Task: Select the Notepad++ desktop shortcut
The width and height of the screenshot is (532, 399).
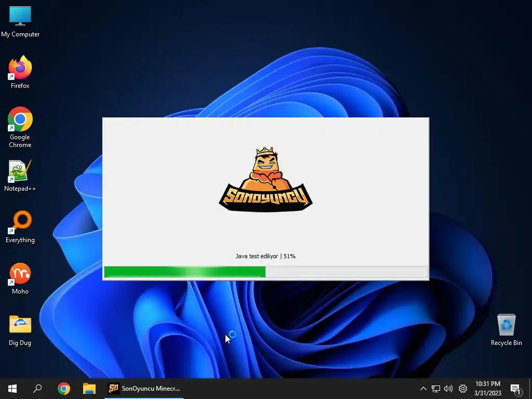Action: click(20, 176)
